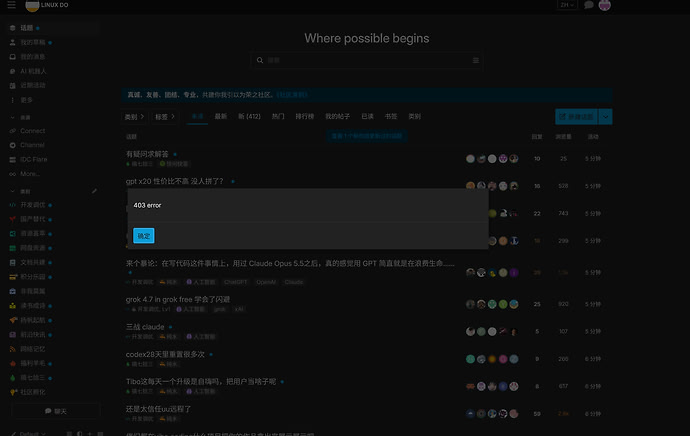
Task: Open the community guidelines link in banner
Action: 292,95
